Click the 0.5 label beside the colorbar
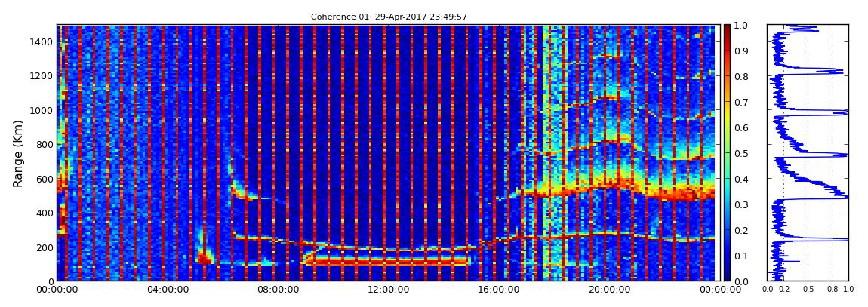Screen dimensions: 868x307 click(x=740, y=153)
